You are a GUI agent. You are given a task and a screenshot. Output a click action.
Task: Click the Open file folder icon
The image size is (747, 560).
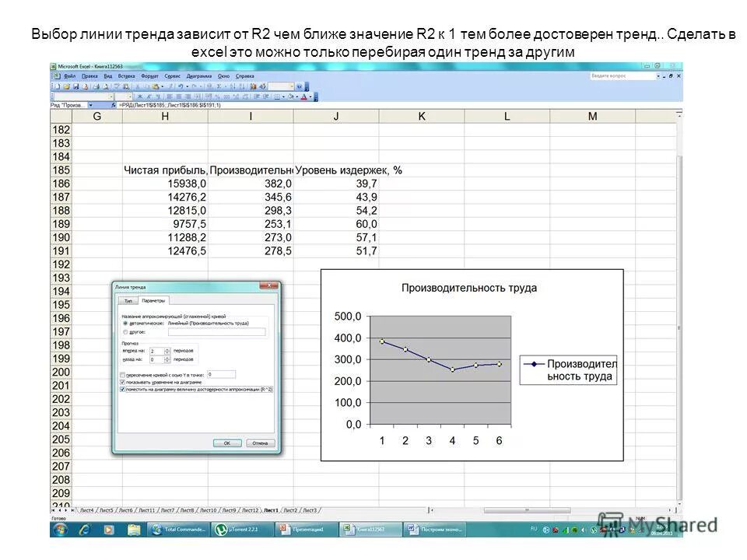pos(67,86)
